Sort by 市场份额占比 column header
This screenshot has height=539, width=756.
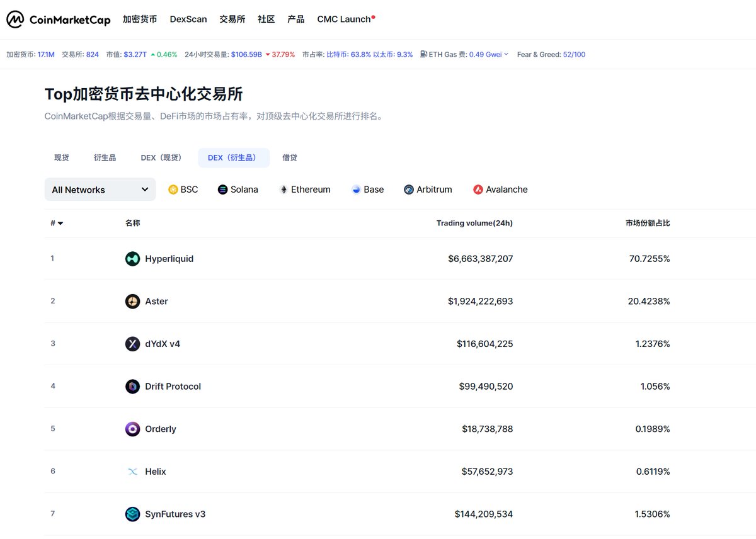point(648,224)
